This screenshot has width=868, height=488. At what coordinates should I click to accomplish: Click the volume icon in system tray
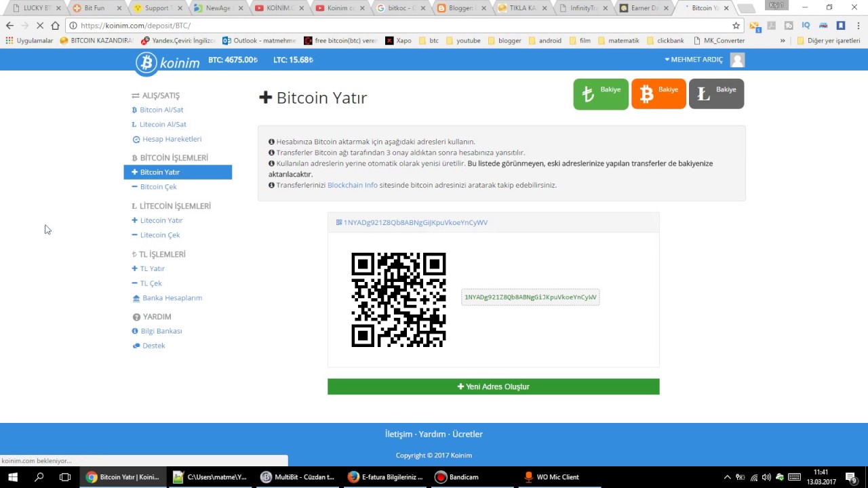766,477
